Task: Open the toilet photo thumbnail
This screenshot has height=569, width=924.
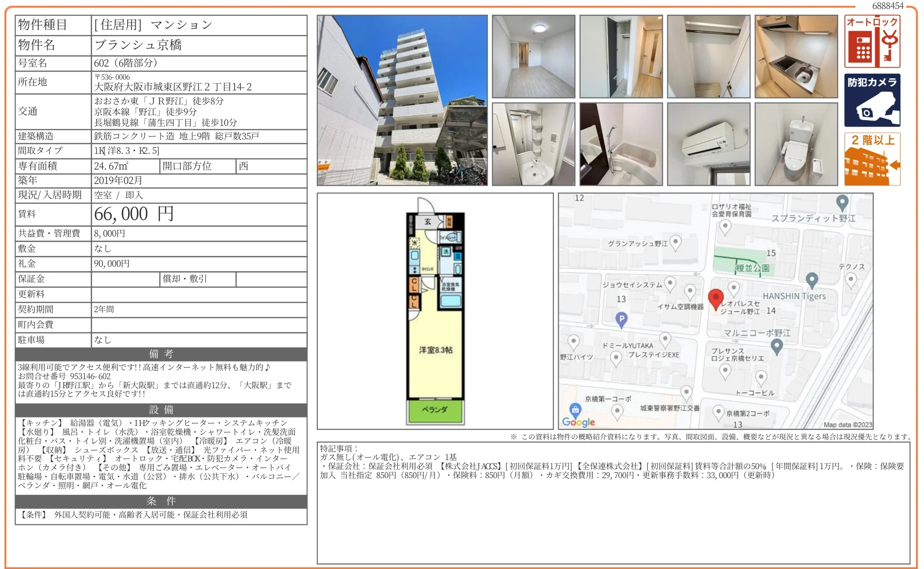Action: tap(796, 144)
